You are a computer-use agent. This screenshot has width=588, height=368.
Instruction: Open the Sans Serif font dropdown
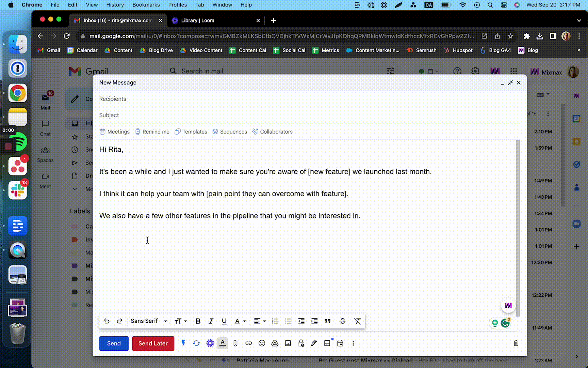pyautogui.click(x=149, y=321)
